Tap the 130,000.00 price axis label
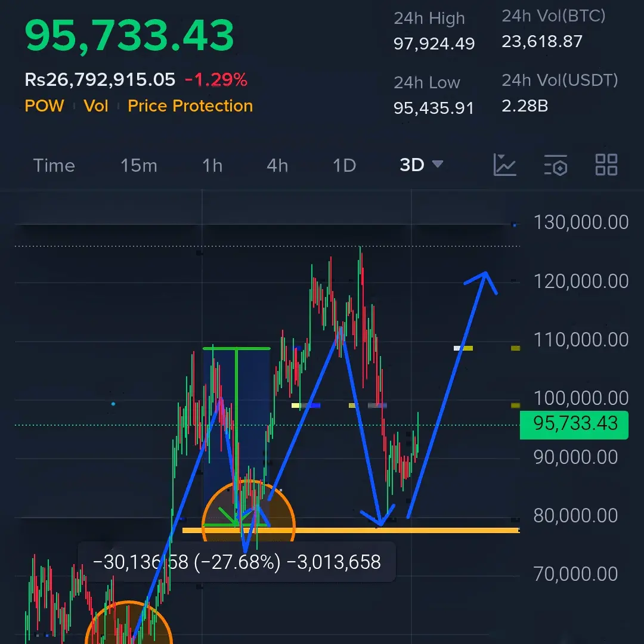Image resolution: width=644 pixels, height=644 pixels. [581, 222]
